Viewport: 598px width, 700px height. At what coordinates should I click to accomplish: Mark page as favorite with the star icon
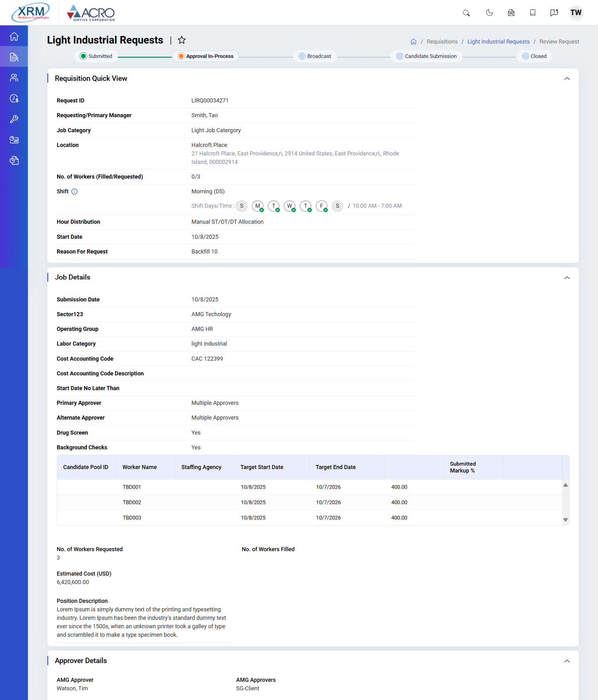point(181,40)
